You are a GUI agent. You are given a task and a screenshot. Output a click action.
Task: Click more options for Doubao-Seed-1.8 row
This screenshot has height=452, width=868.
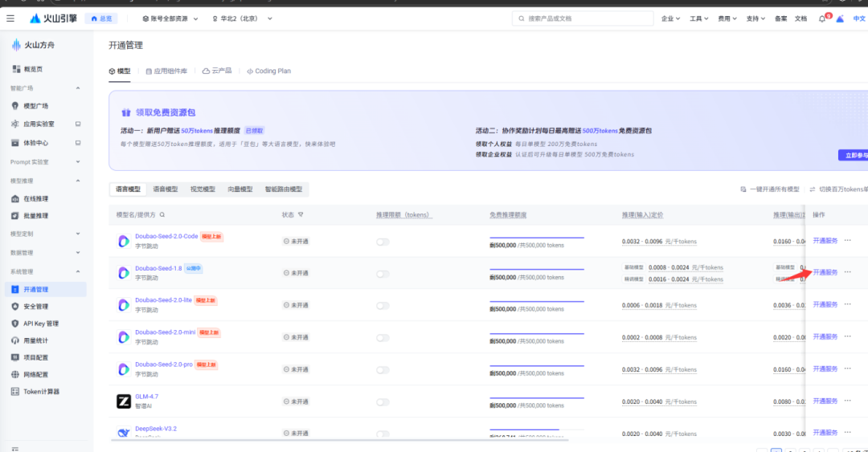click(848, 272)
